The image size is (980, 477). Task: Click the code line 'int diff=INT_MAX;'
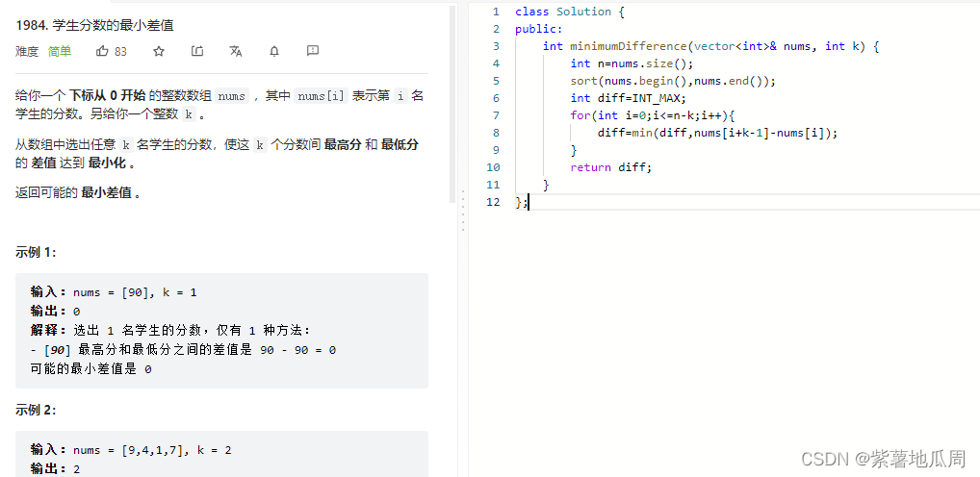(628, 98)
